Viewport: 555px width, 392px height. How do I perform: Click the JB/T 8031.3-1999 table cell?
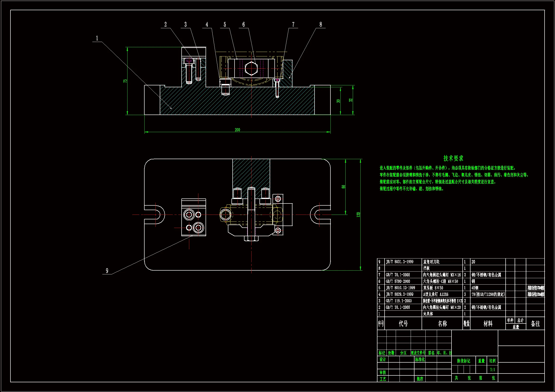[400, 262]
